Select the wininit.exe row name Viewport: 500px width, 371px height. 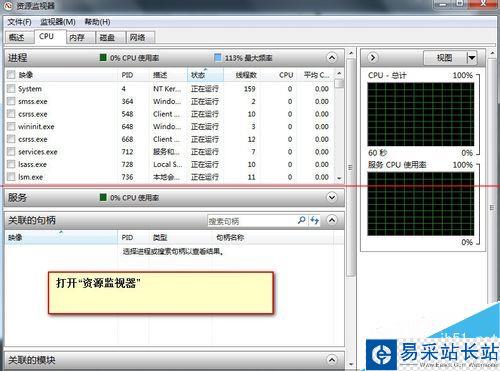click(36, 127)
